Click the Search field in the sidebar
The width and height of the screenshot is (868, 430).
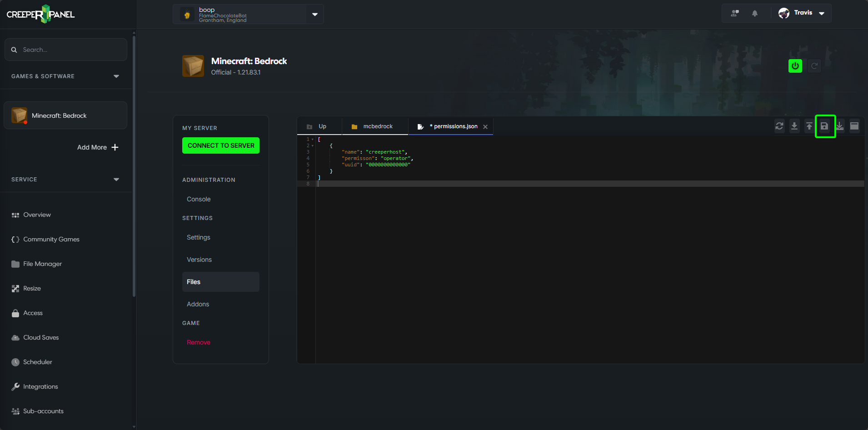point(65,50)
